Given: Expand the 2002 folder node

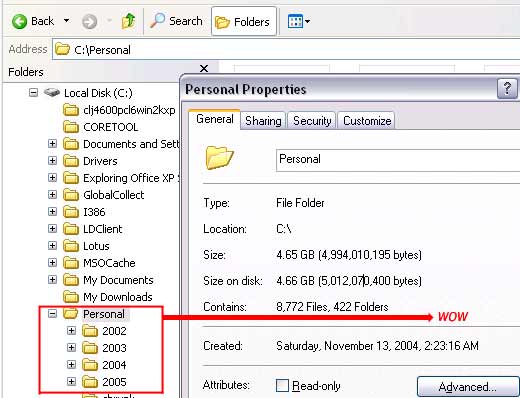Looking at the screenshot, I should [x=71, y=330].
